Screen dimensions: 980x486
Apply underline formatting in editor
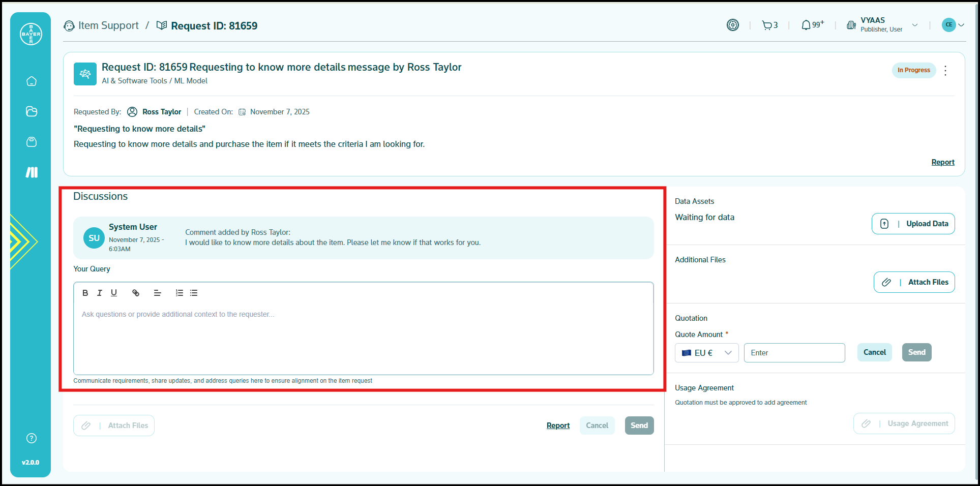114,293
